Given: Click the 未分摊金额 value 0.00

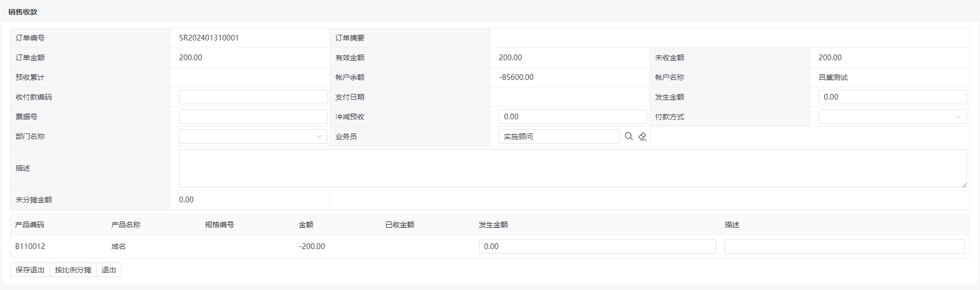Looking at the screenshot, I should tap(186, 200).
